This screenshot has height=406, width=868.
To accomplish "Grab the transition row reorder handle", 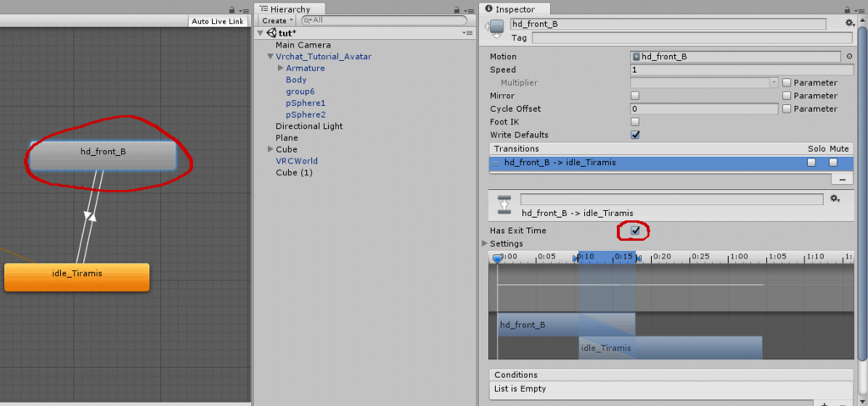I will pyautogui.click(x=496, y=163).
